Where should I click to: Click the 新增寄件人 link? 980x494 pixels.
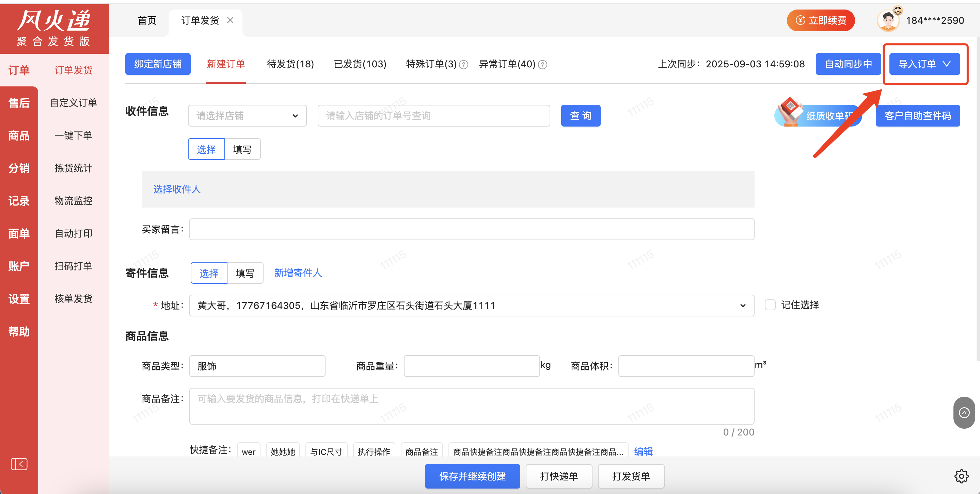(298, 273)
